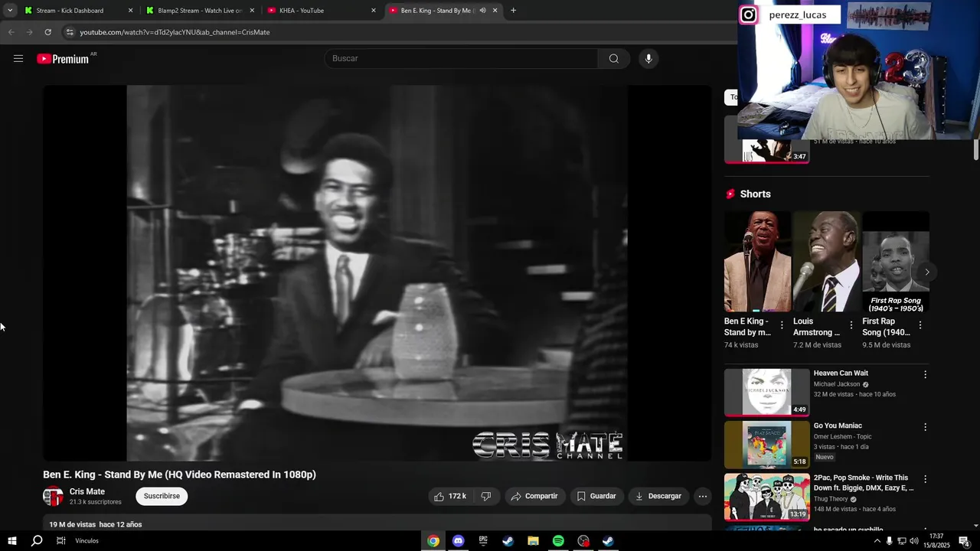This screenshot has width=980, height=551.
Task: Open options menu for Heaven Can Wait
Action: (x=925, y=375)
